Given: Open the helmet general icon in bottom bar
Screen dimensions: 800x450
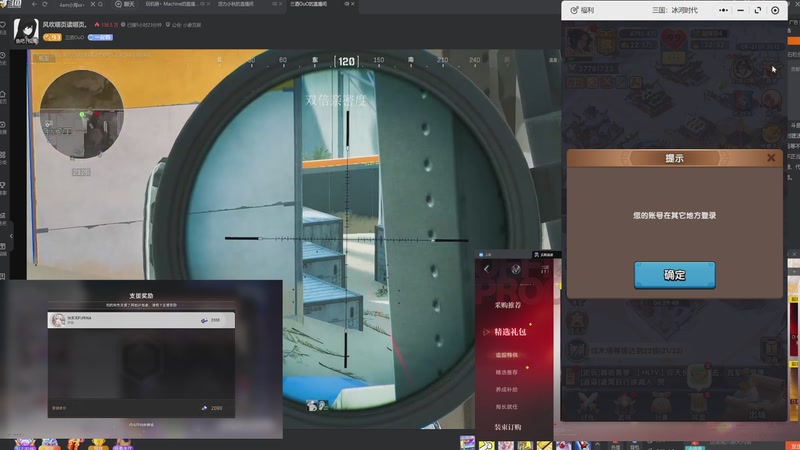Looking at the screenshot, I should tap(624, 404).
